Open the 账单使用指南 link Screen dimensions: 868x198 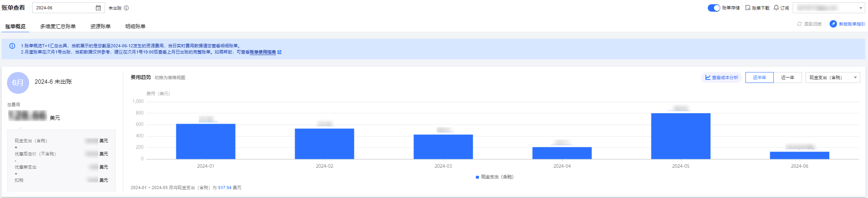pos(263,52)
